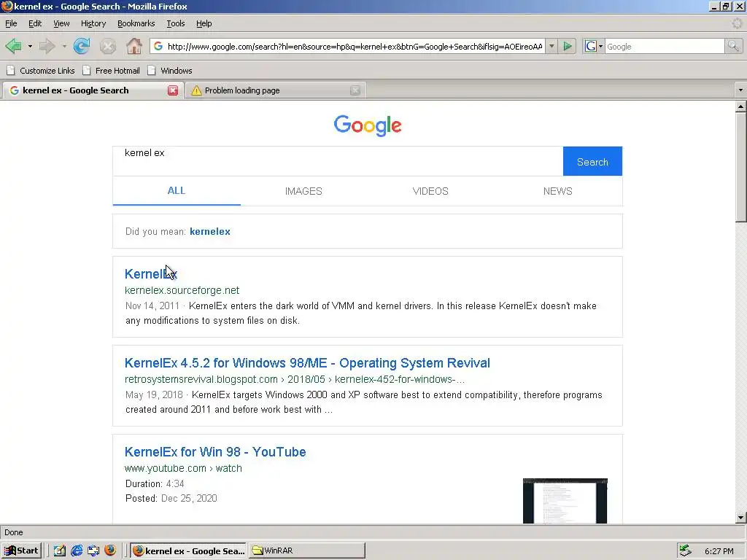
Task: Click the blue Search button
Action: coord(592,161)
